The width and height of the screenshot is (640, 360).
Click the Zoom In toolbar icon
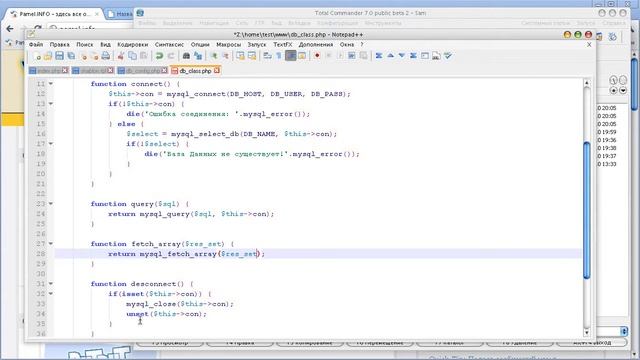pyautogui.click(x=213, y=56)
